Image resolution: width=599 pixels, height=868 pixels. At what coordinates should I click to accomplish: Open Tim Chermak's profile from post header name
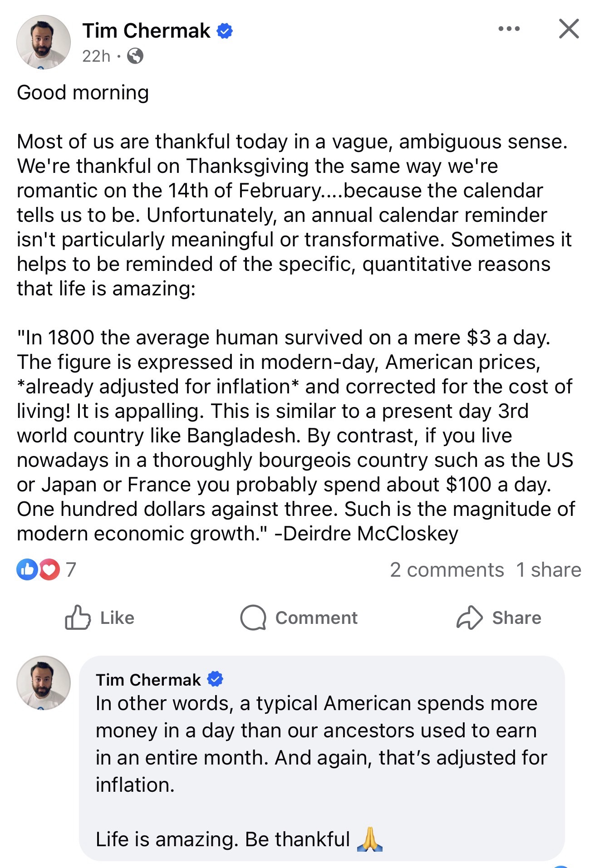[146, 31]
